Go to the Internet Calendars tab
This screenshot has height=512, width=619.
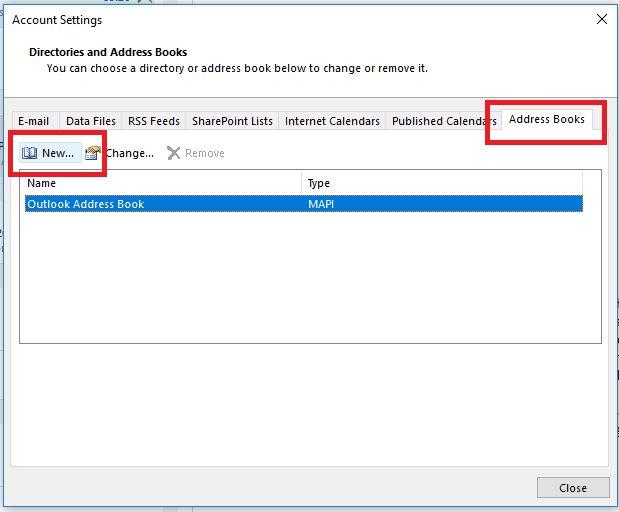[332, 121]
